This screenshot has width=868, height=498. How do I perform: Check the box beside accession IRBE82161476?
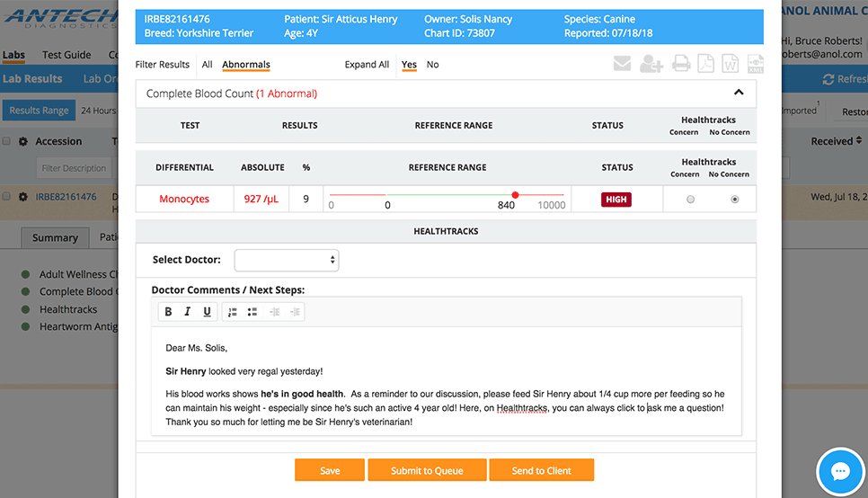pos(7,197)
